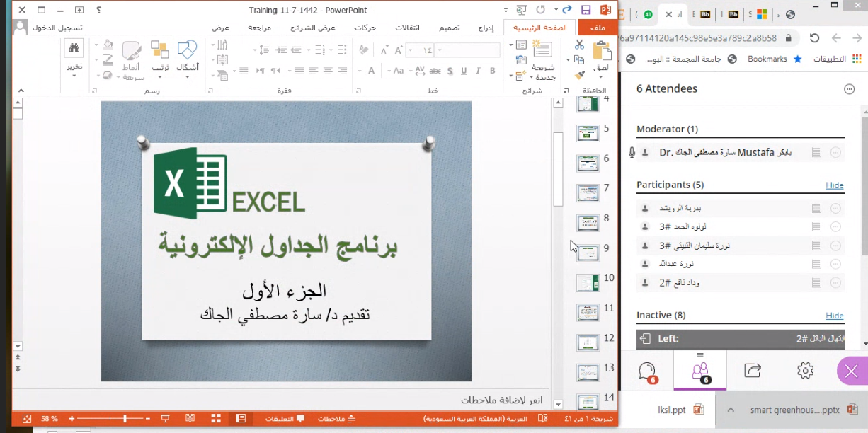
Task: Toggle the Comments (التعليقات) pane
Action: point(285,419)
